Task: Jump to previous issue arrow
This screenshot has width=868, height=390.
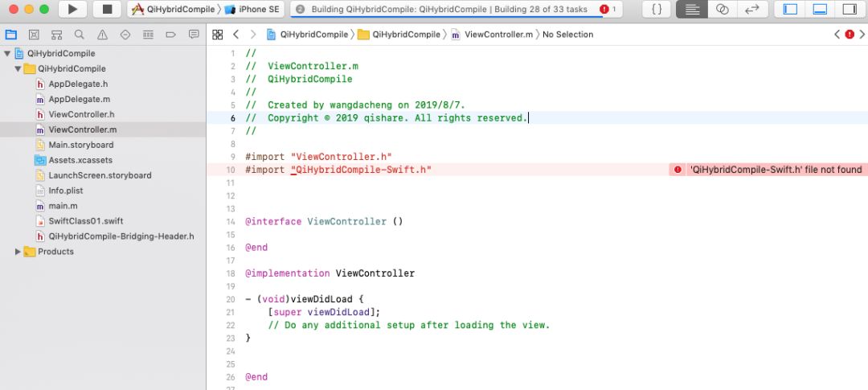Action: coord(837,35)
